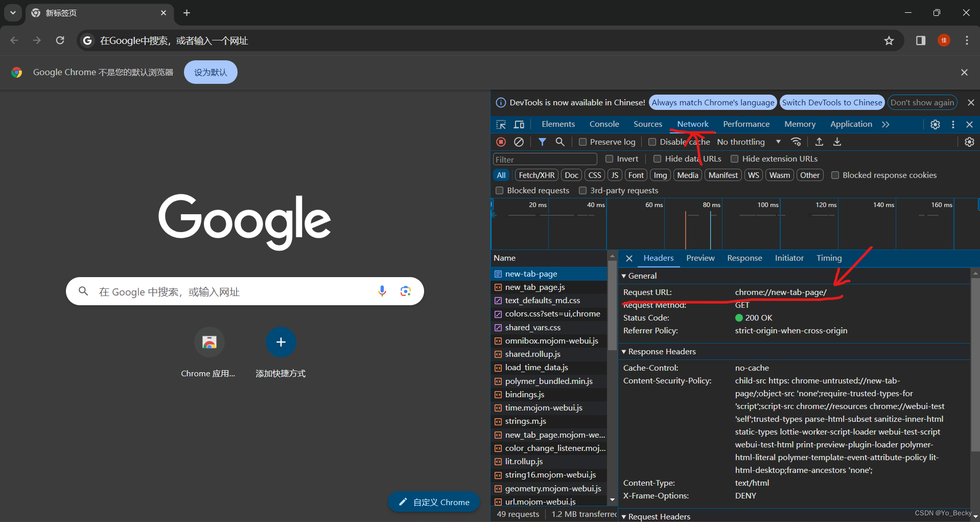Close the request details pane
980x522 pixels.
629,258
